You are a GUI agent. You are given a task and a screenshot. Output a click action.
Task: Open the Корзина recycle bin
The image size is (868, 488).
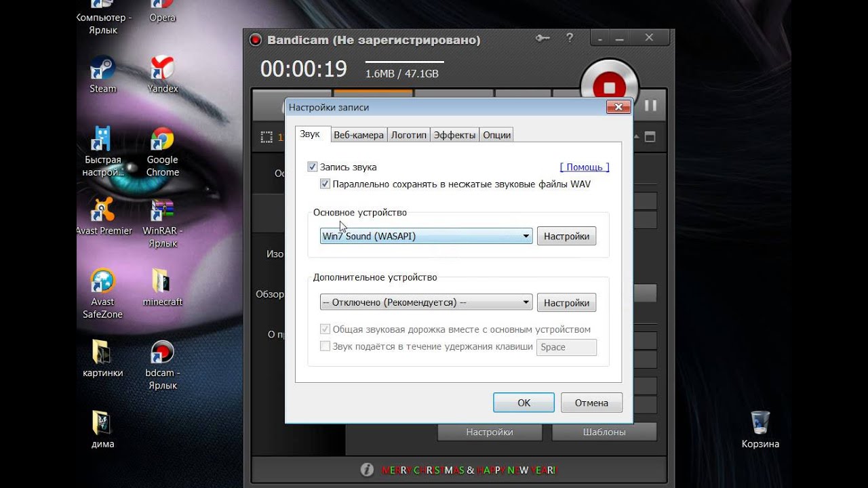(760, 430)
